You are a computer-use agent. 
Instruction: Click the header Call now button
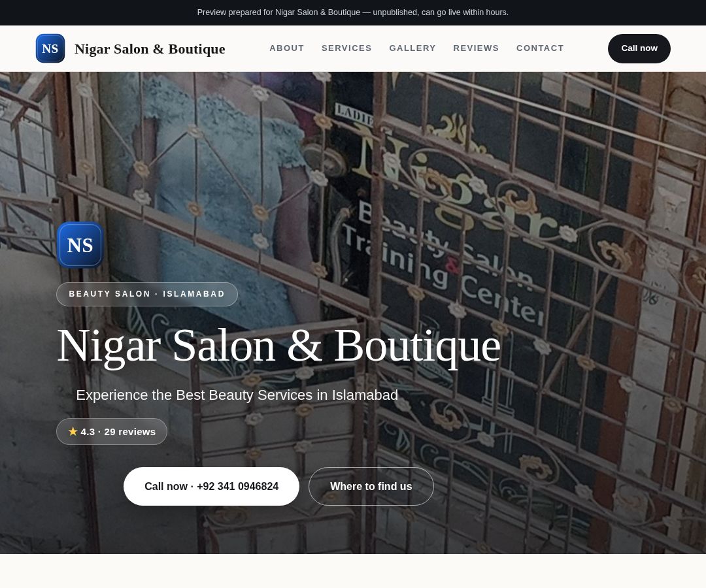coord(639,48)
